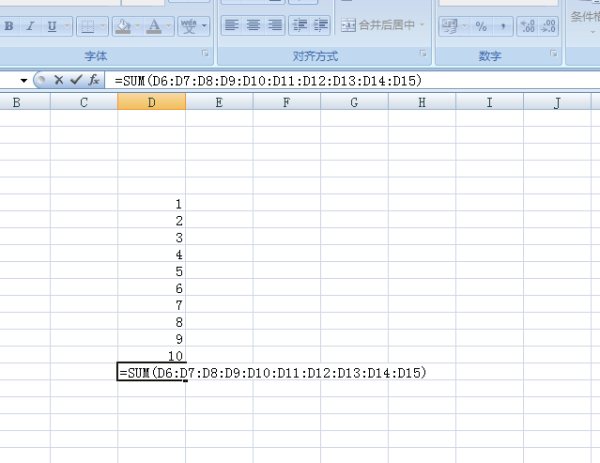This screenshot has height=463, width=600.
Task: Open underline style dropdown arrow
Action: point(67,26)
